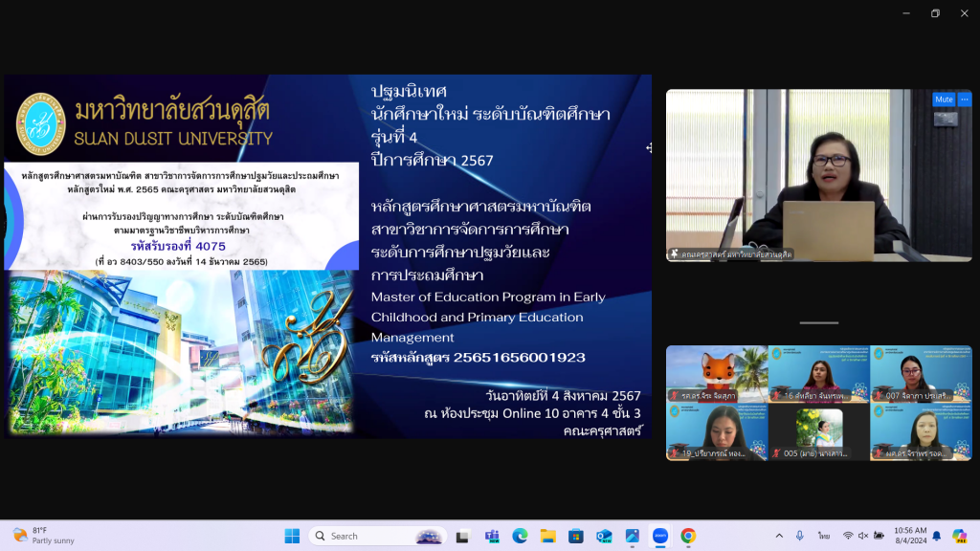Switch the keyboard input language indicator
980x551 pixels.
(823, 536)
